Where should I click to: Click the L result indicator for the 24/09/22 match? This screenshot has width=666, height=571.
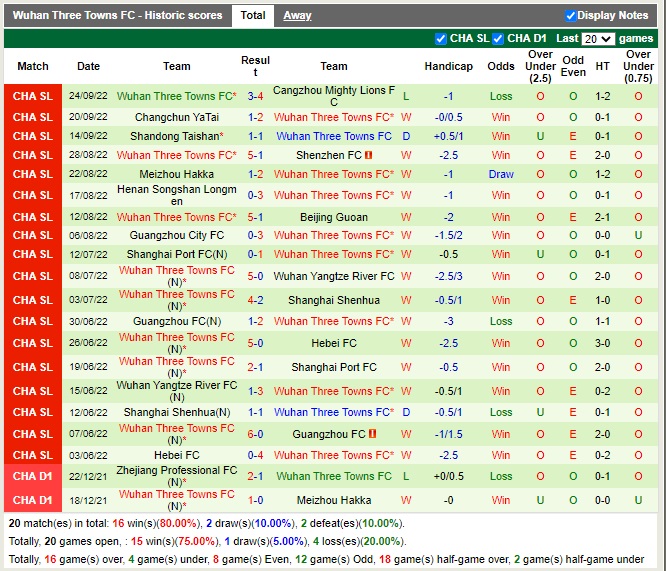[x=406, y=97]
